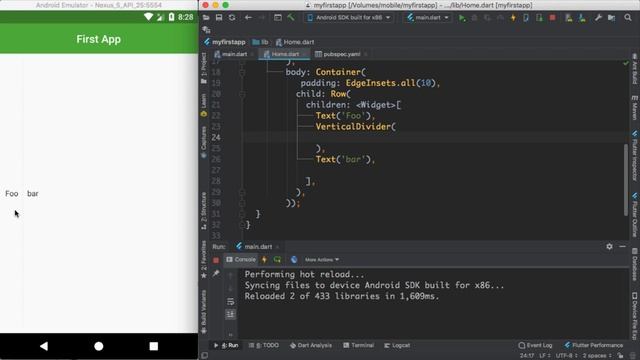The width and height of the screenshot is (640, 360).
Task: Toggle the Structure tool window on left sidebar
Action: pyautogui.click(x=204, y=211)
